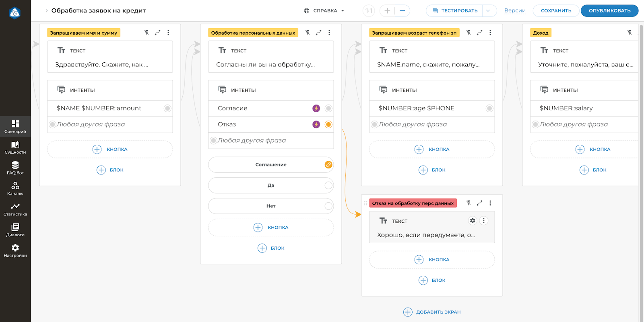The image size is (644, 322).
Task: Open the Версии link
Action: click(x=515, y=11)
